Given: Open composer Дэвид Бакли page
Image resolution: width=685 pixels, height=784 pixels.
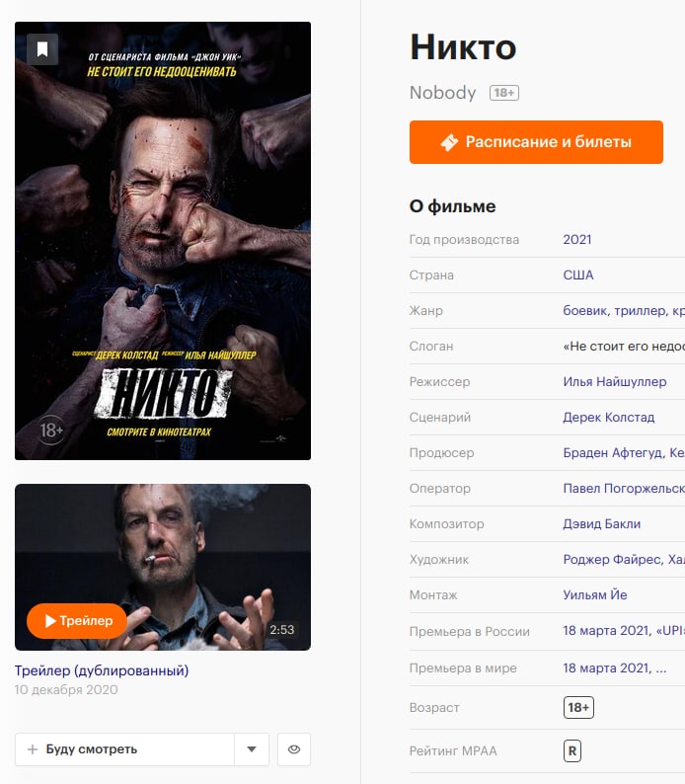Looking at the screenshot, I should [601, 523].
